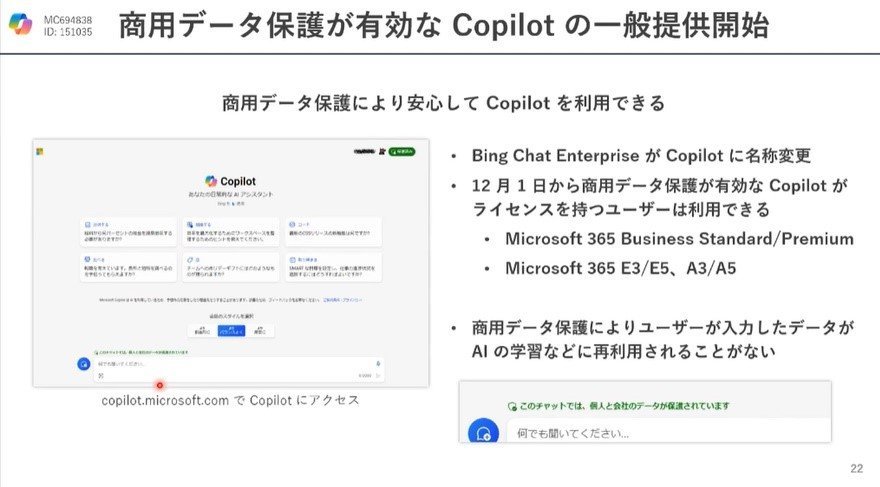This screenshot has width=880, height=487.
Task: Click the green Protected badge at top right
Action: [x=402, y=151]
